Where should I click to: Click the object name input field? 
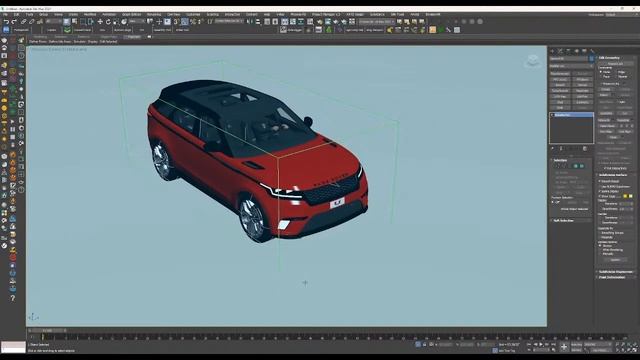pos(569,58)
